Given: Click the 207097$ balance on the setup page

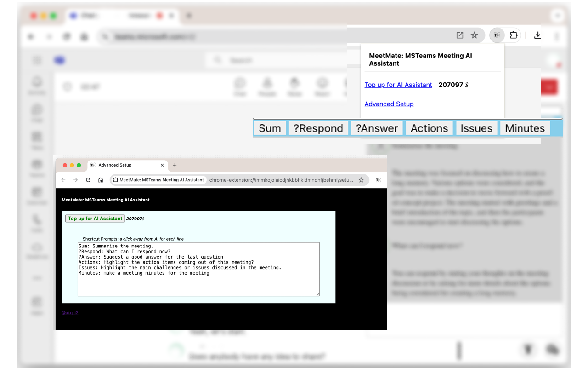Looking at the screenshot, I should [x=135, y=218].
